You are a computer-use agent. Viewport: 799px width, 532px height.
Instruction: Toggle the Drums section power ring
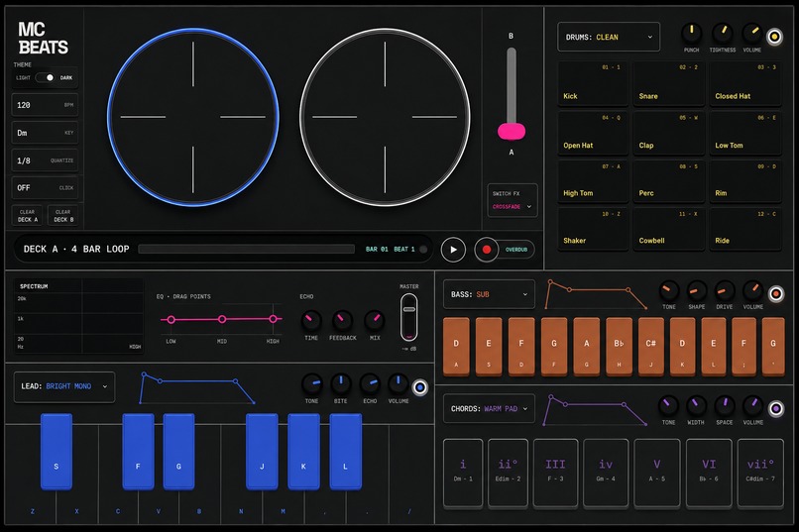tap(774, 37)
